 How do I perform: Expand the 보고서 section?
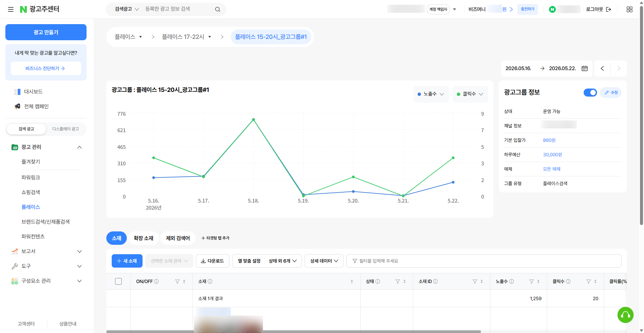pyautogui.click(x=79, y=252)
